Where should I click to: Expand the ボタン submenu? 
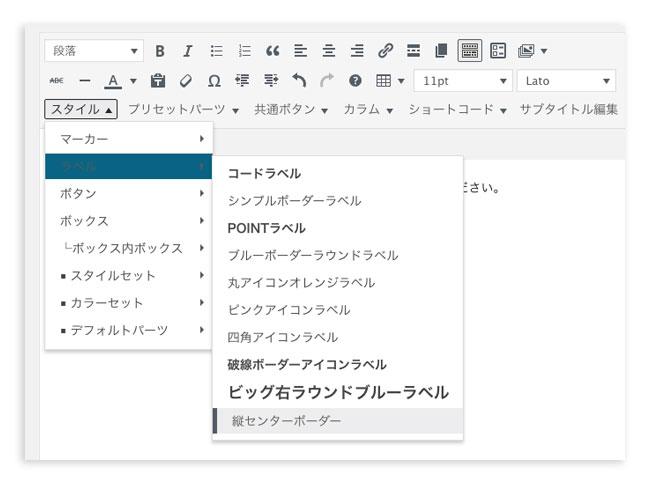tap(129, 194)
